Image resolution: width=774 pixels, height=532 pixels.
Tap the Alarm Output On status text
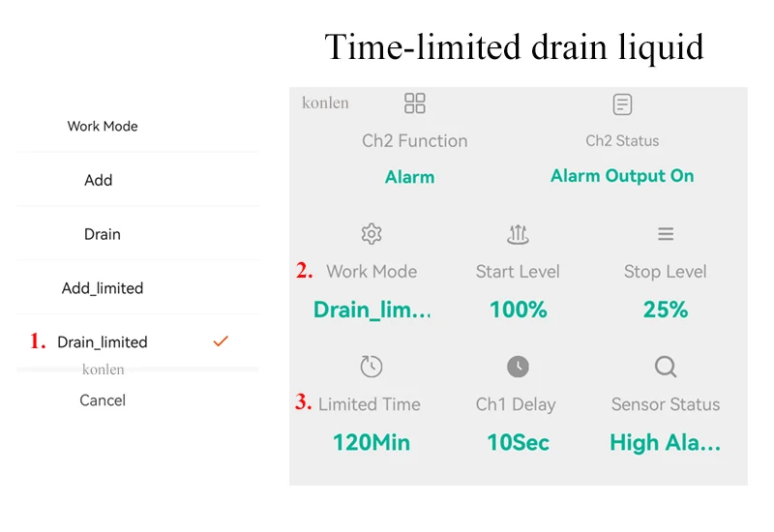click(622, 176)
